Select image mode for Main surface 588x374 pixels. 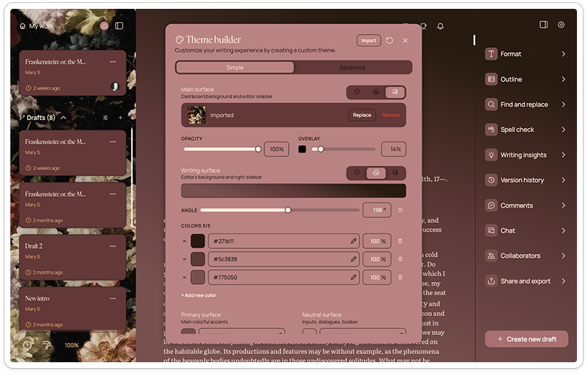point(395,92)
